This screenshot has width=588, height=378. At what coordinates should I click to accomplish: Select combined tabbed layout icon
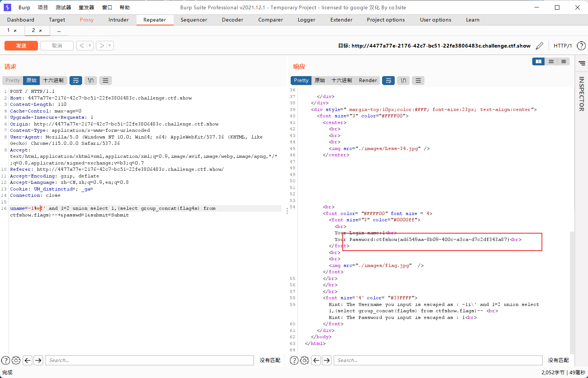pyautogui.click(x=564, y=62)
